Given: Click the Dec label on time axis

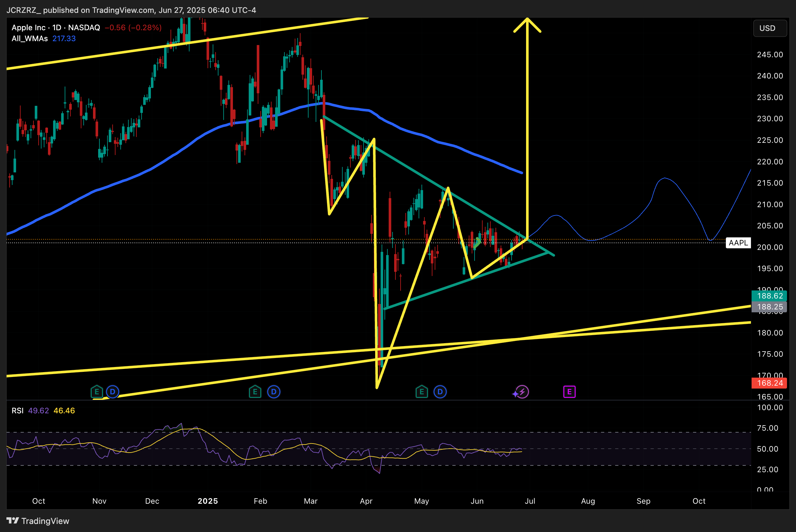Looking at the screenshot, I should [152, 501].
